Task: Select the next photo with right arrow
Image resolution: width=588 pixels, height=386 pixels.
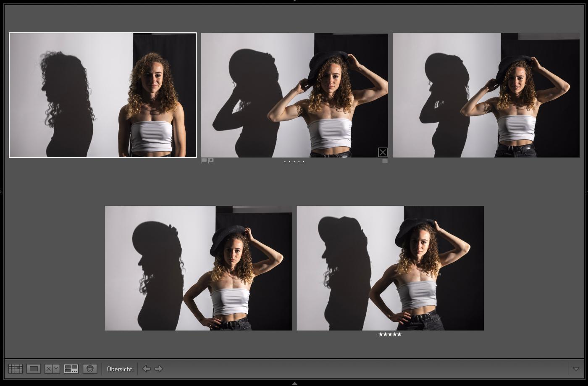Action: coord(158,369)
